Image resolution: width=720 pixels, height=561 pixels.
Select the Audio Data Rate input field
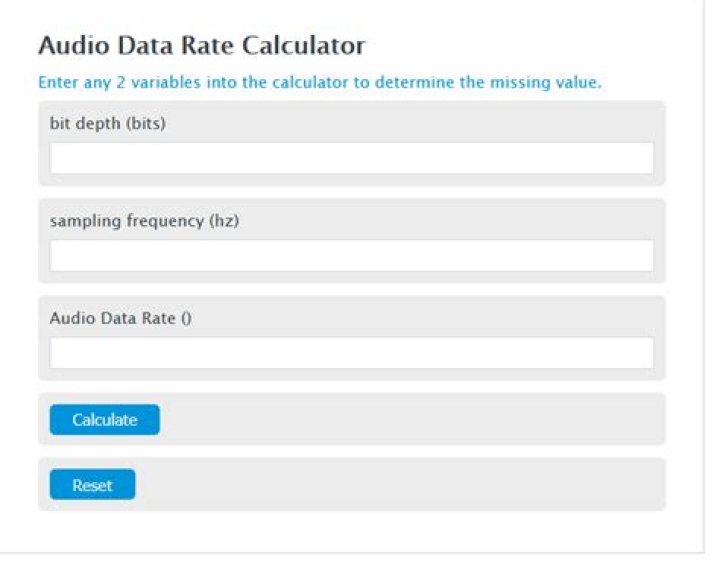click(351, 352)
